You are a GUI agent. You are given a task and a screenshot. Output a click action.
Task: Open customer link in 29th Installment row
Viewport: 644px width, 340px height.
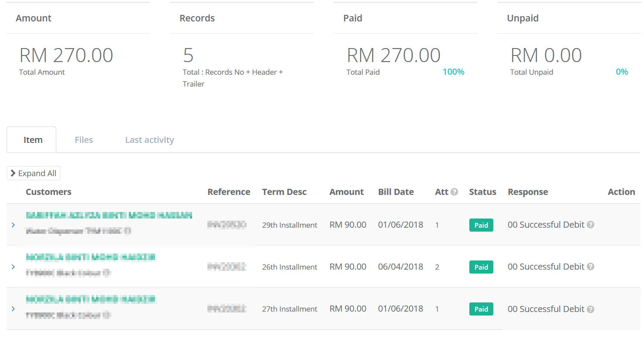click(109, 215)
